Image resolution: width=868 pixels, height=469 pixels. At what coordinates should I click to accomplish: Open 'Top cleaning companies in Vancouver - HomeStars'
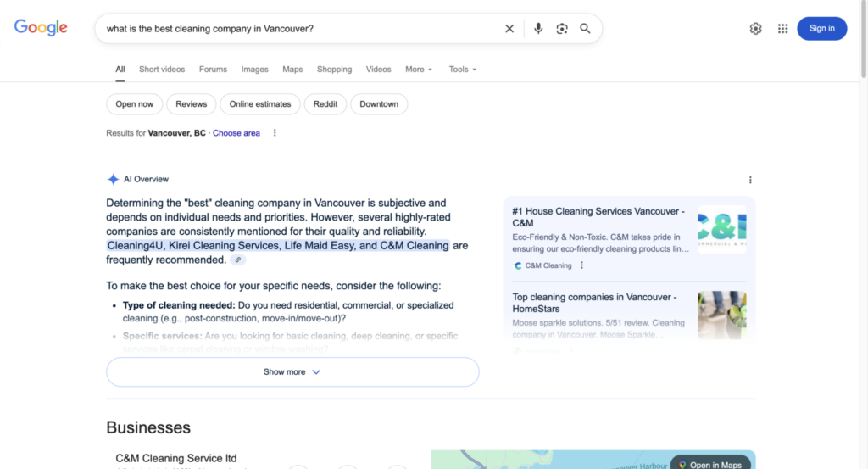click(594, 303)
